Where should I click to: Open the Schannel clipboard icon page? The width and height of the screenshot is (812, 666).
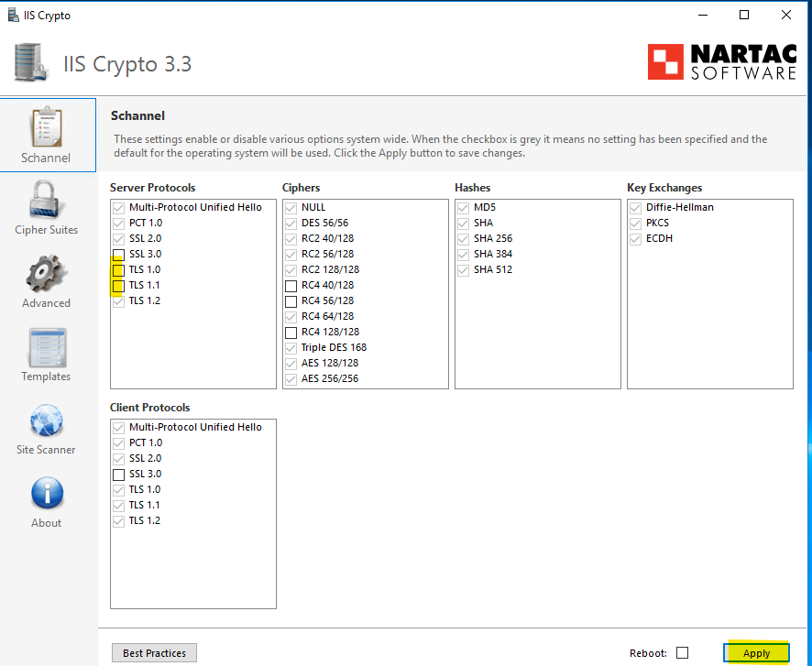(47, 127)
